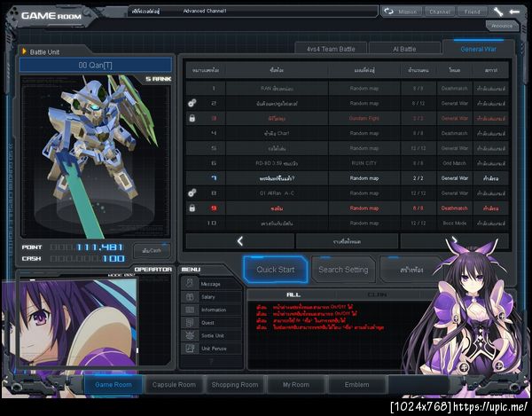This screenshot has width=532, height=416.
Task: Select room 6 with RUIN CITY map
Action: (347, 163)
